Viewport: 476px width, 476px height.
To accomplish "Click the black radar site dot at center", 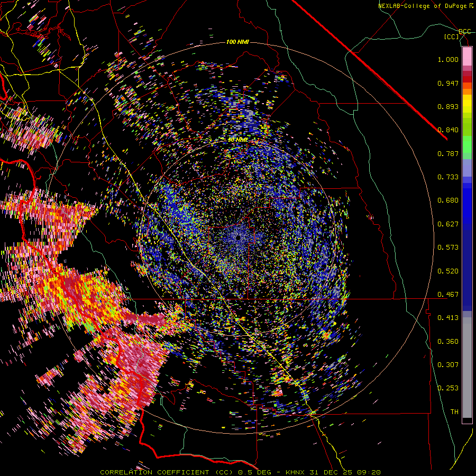I will point(238,237).
